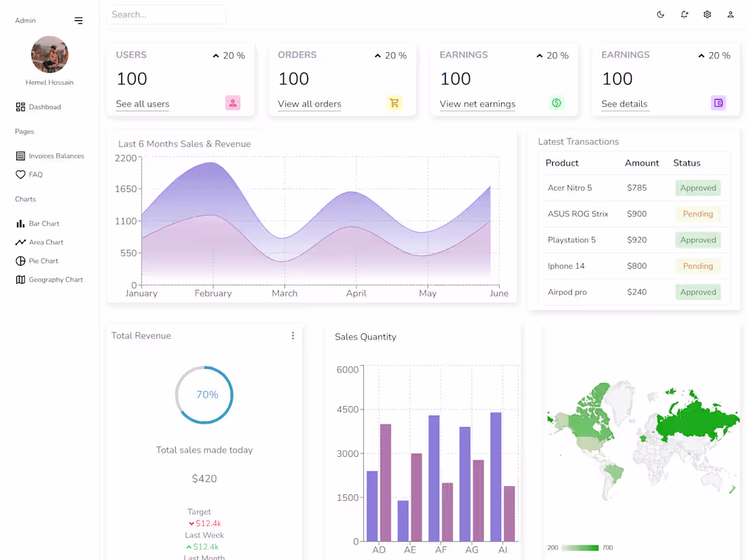
Task: Open the Geography Chart page
Action: pyautogui.click(x=49, y=279)
